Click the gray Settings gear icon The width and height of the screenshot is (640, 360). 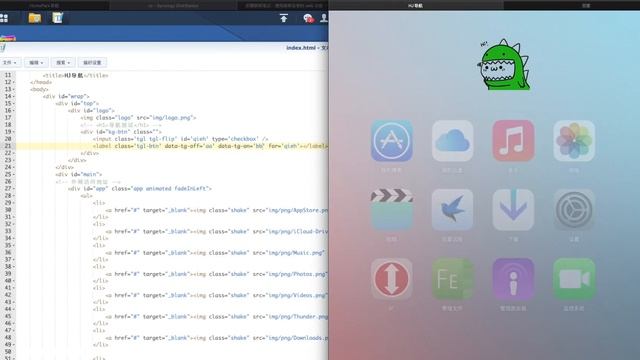tap(574, 209)
